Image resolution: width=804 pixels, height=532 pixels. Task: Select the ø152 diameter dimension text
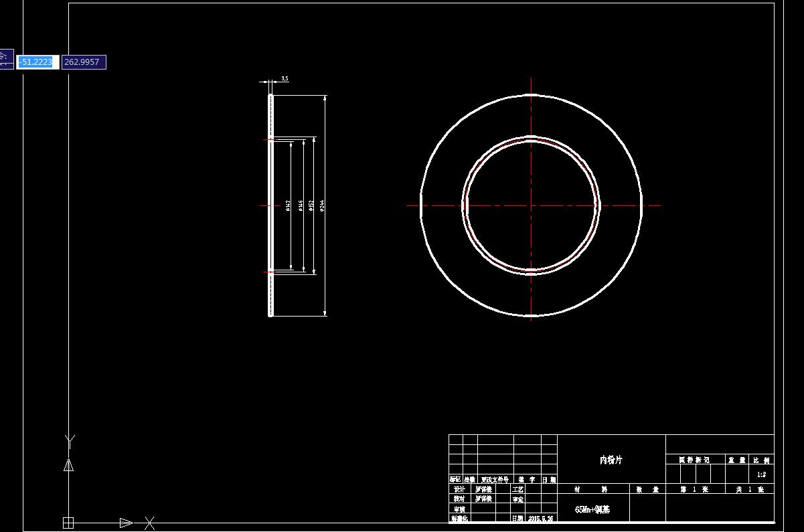coord(312,205)
